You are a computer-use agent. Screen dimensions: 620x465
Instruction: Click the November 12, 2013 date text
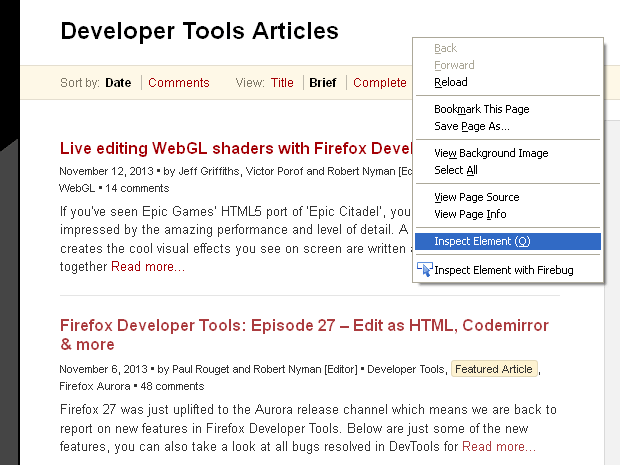click(106, 171)
